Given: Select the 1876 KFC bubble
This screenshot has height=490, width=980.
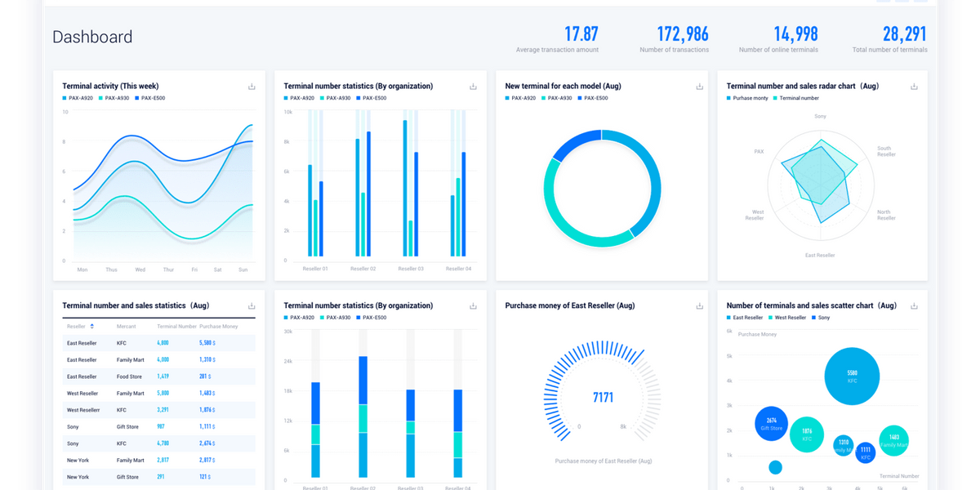Looking at the screenshot, I should point(807,434).
